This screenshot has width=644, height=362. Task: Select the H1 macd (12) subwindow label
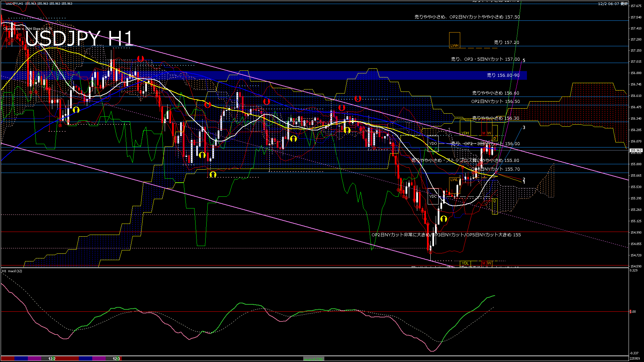tap(12, 271)
